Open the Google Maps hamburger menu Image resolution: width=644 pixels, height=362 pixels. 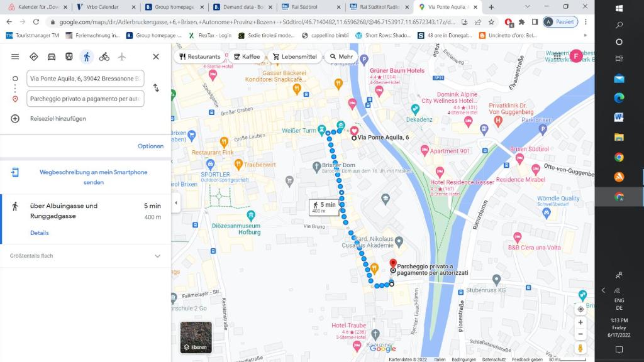(x=15, y=57)
